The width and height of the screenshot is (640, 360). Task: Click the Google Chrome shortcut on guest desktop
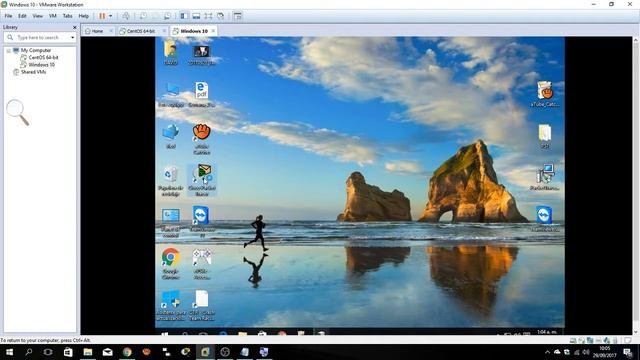[171, 264]
